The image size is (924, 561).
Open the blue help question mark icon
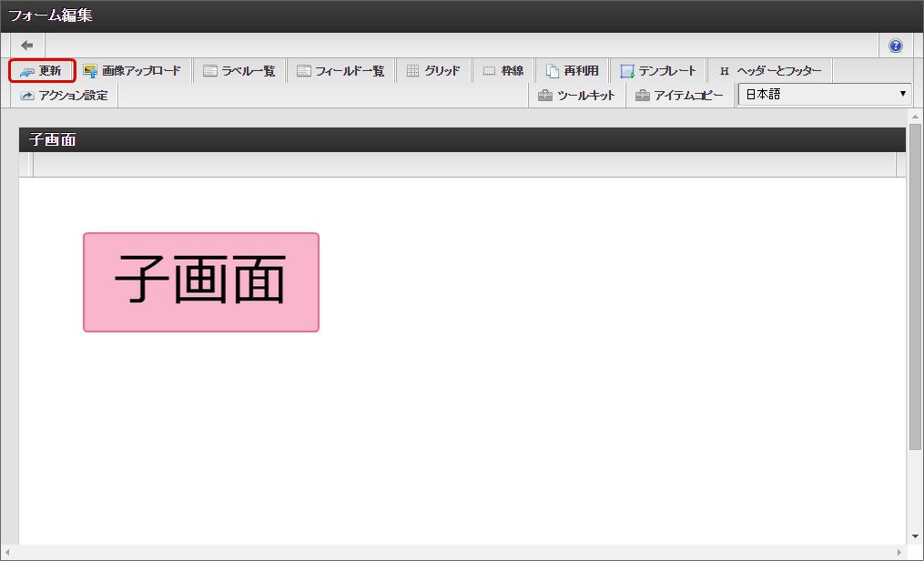coord(895,46)
